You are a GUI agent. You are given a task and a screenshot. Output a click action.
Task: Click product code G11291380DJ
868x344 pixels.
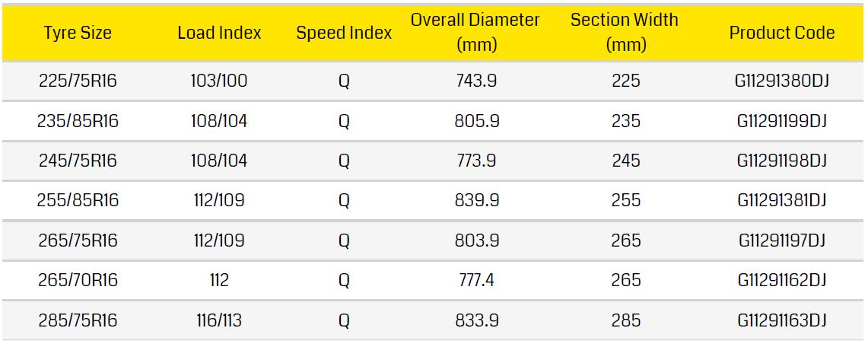coord(781,81)
